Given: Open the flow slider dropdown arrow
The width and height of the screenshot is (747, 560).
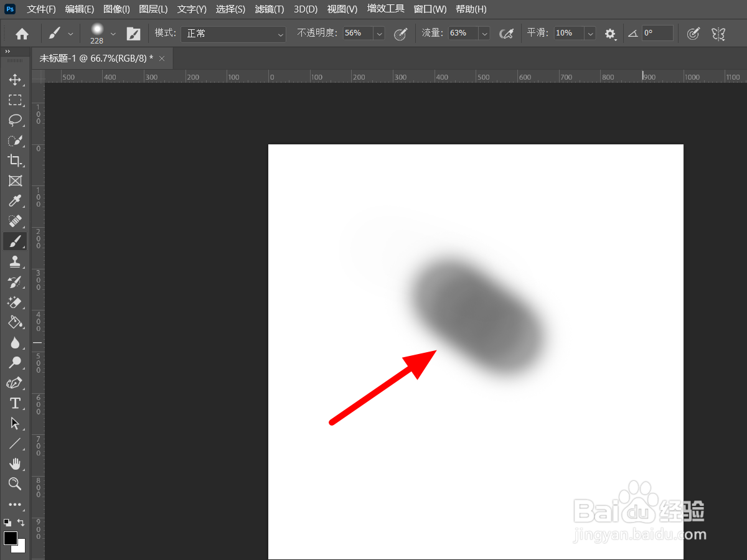Looking at the screenshot, I should (x=484, y=34).
